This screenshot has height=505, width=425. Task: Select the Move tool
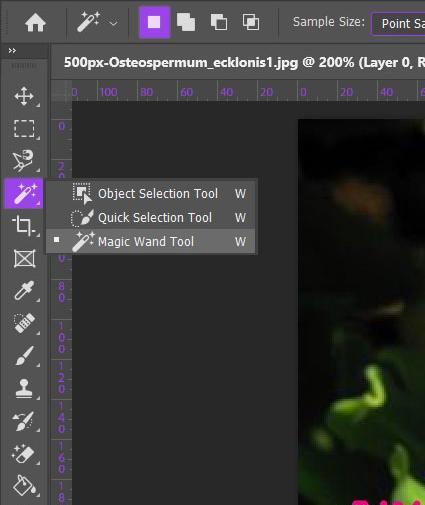point(24,96)
